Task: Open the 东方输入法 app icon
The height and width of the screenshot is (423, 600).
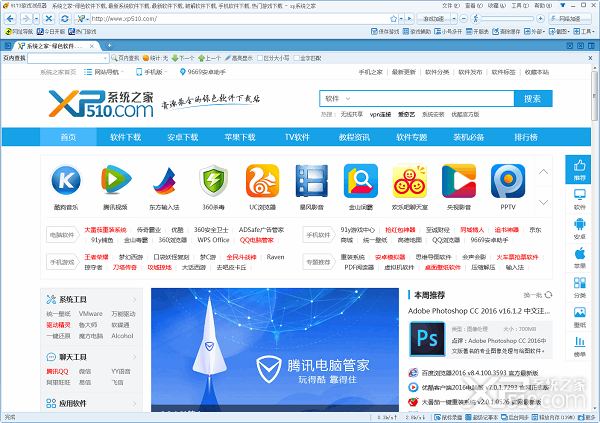Action: (164, 180)
